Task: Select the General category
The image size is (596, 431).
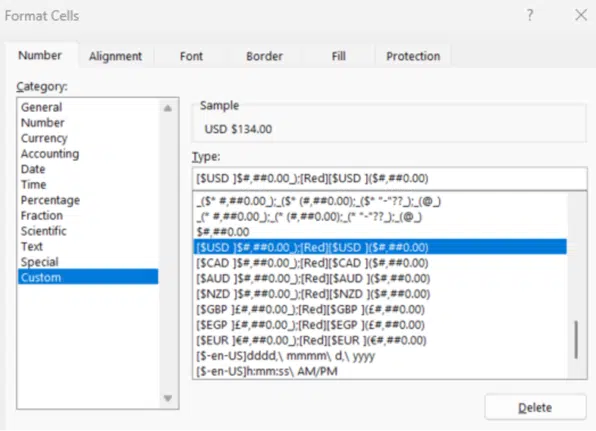Action: click(x=88, y=107)
